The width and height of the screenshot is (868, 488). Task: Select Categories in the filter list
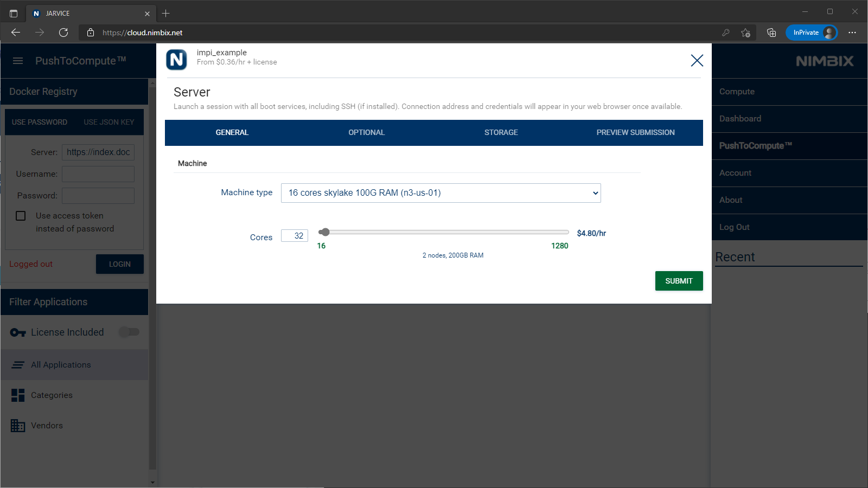pos(74,395)
